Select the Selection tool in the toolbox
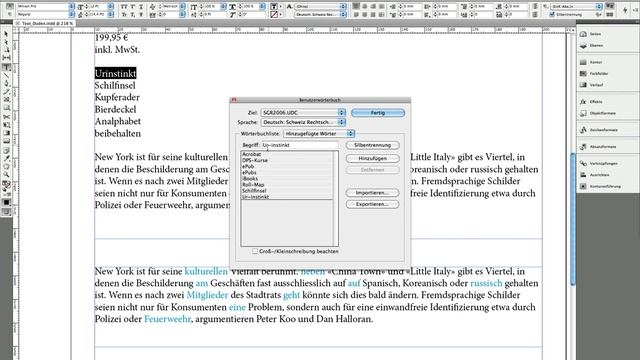 (x=6, y=34)
